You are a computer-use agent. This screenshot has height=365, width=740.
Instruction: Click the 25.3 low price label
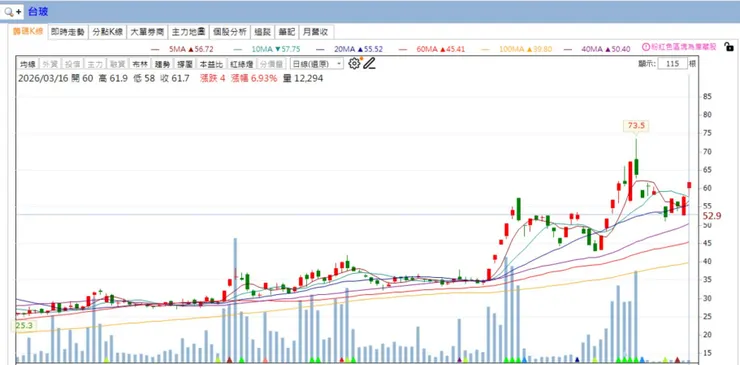click(23, 326)
